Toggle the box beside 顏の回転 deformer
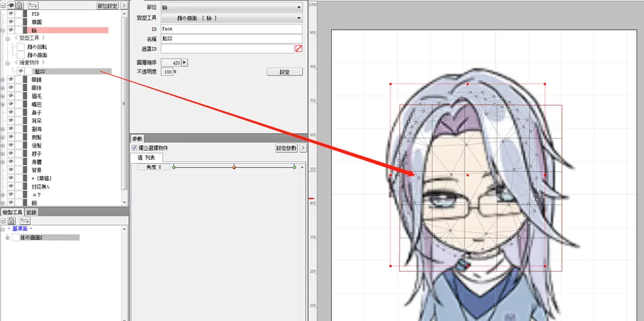Viewport: 644px width, 321px height. [20, 47]
